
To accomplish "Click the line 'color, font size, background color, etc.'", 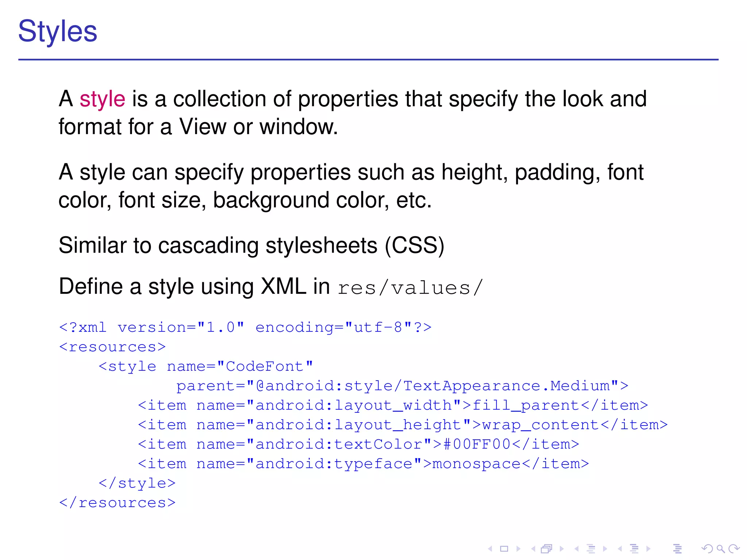I will pos(245,200).
